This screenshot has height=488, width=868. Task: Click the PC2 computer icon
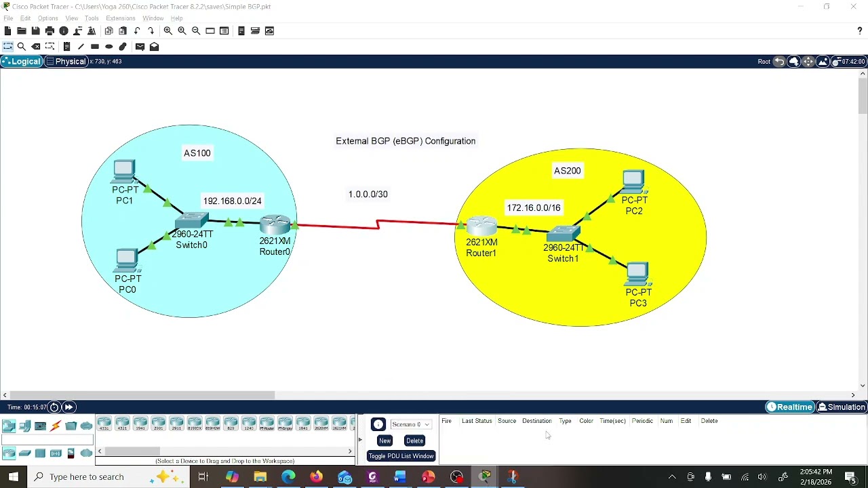coord(633,182)
